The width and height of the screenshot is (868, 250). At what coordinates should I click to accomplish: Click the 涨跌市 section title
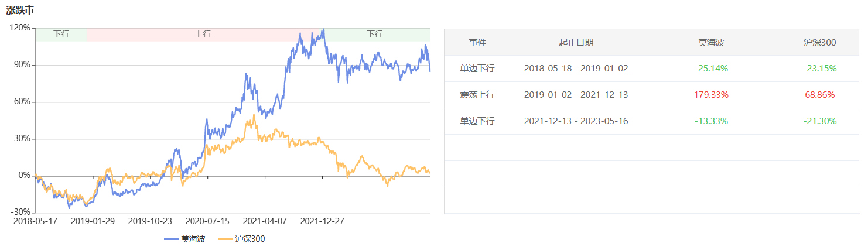coord(19,11)
